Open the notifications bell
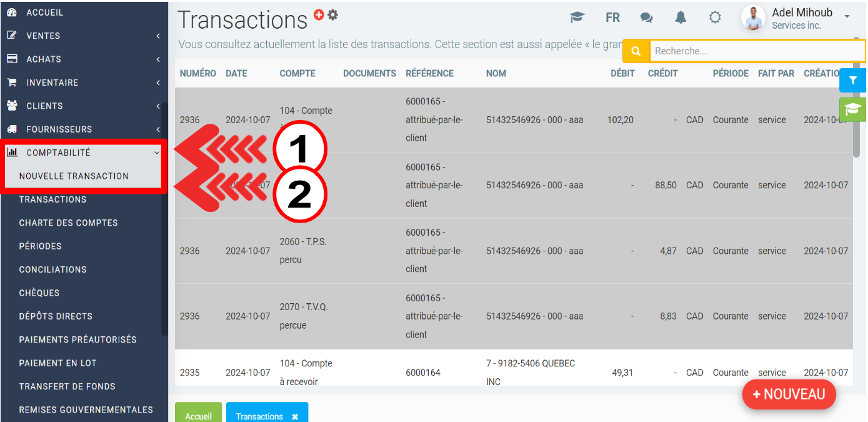The width and height of the screenshot is (868, 422). click(681, 18)
